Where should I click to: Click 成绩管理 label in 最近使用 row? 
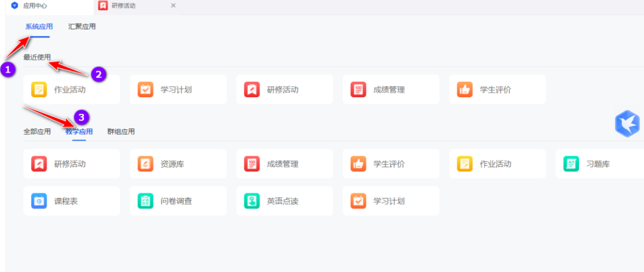tap(389, 89)
